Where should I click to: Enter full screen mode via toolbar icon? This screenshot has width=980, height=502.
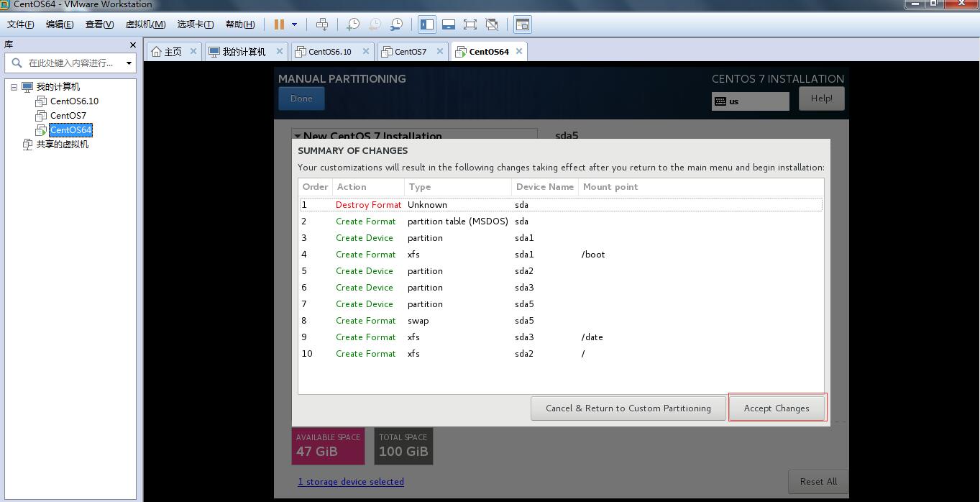tap(470, 24)
